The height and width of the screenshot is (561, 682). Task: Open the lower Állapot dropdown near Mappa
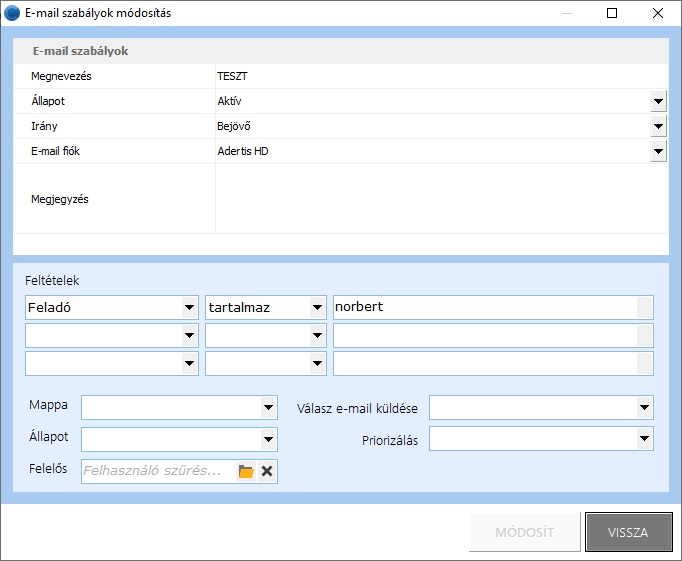point(268,439)
